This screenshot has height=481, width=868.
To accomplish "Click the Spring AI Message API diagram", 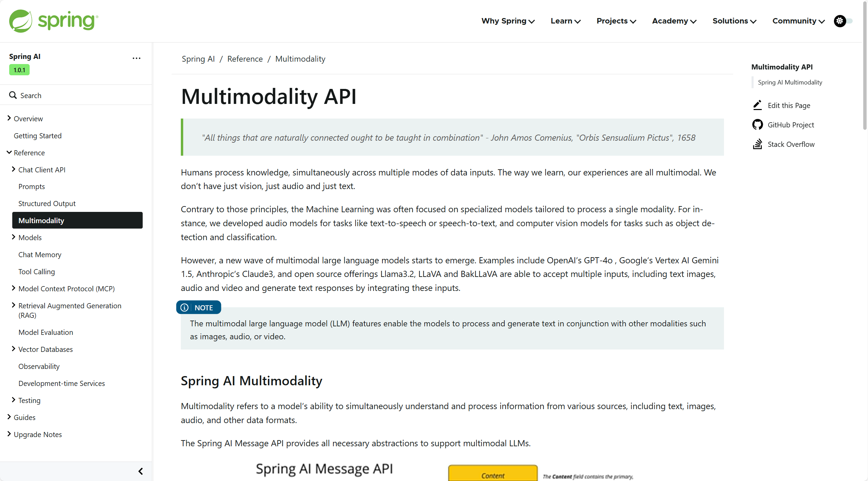I will pos(444,472).
